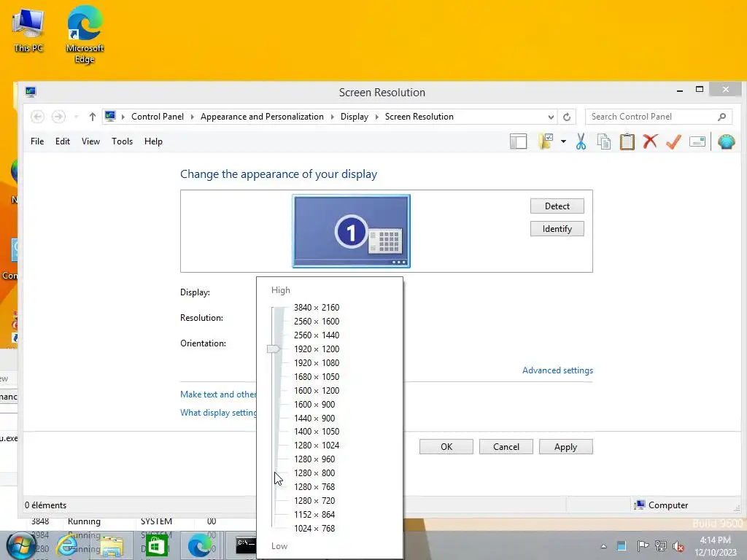
Task: Click the Cut scissors icon
Action: tap(581, 141)
